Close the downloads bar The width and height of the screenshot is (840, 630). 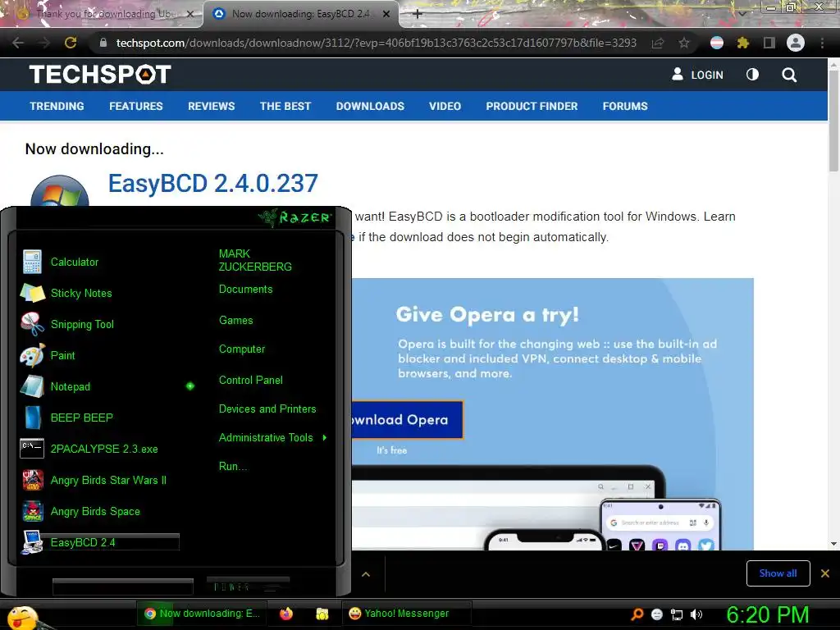[x=825, y=573]
